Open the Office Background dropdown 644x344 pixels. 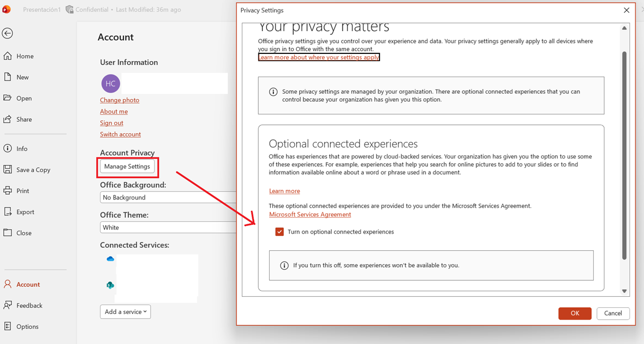[x=168, y=197]
